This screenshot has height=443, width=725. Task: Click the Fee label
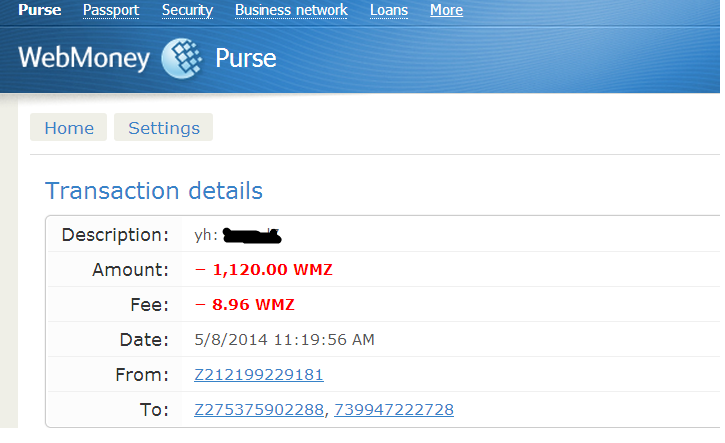click(x=150, y=305)
